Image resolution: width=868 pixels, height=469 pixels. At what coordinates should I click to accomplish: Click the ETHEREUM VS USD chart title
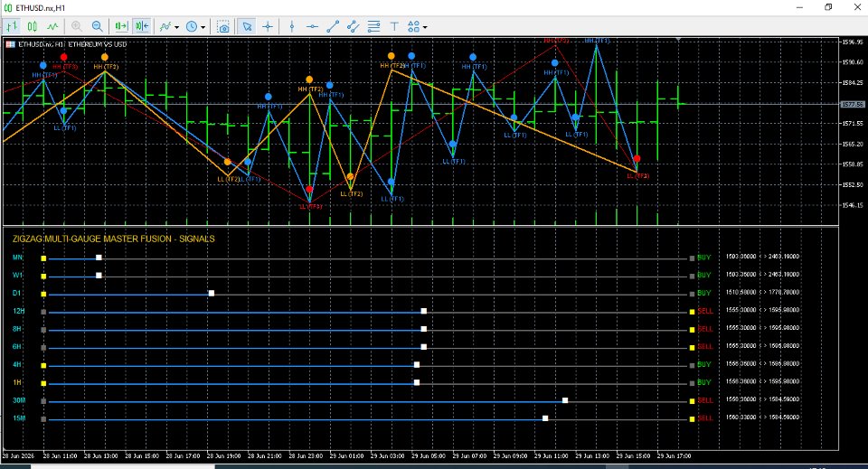[98, 44]
